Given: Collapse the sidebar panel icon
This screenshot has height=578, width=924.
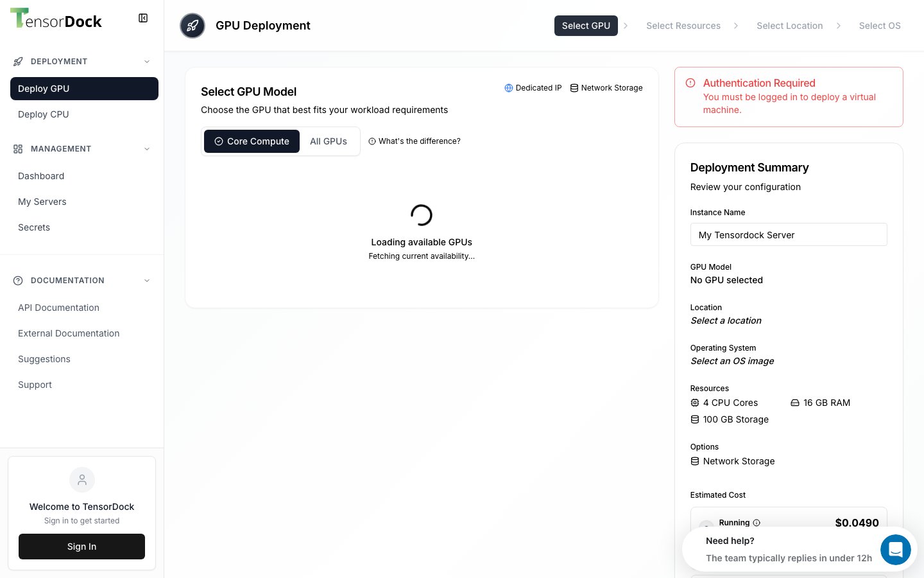Looking at the screenshot, I should [143, 18].
